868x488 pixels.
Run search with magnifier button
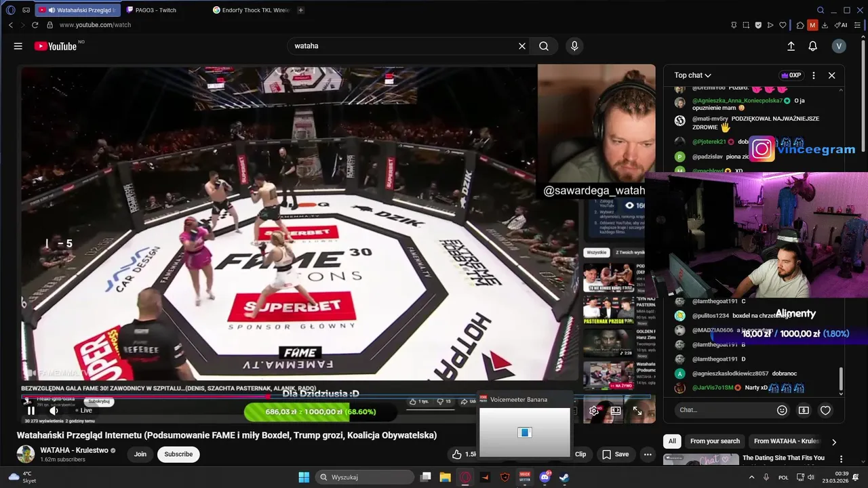coord(544,46)
